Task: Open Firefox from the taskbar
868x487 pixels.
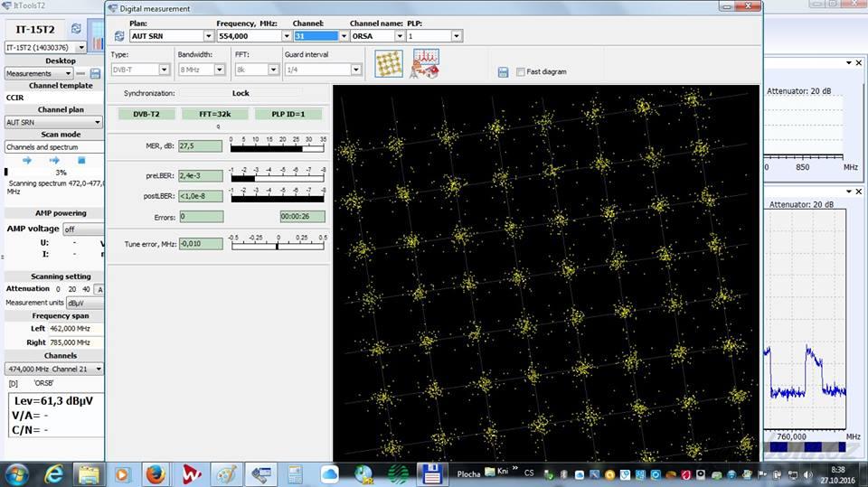Action: tap(156, 475)
